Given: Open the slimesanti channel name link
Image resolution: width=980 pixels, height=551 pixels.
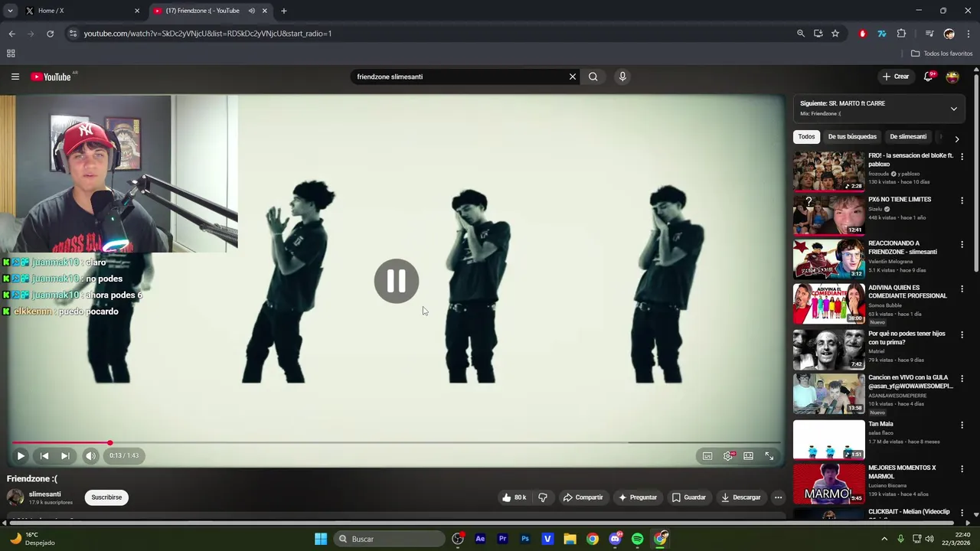Looking at the screenshot, I should pos(44,494).
